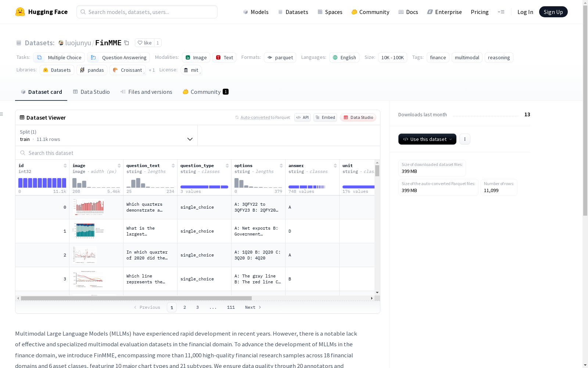The width and height of the screenshot is (588, 368).
Task: Go to the Pricing page
Action: pyautogui.click(x=480, y=12)
